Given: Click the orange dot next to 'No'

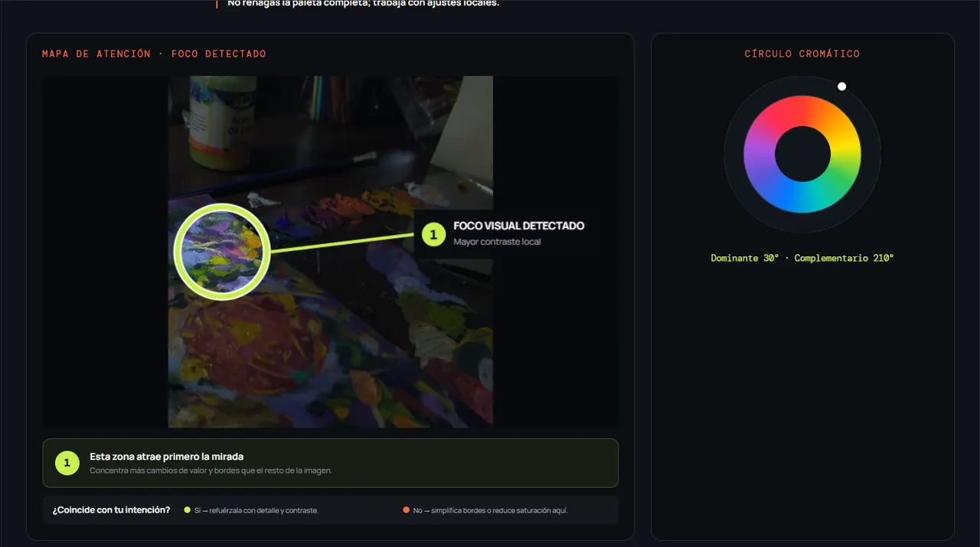Looking at the screenshot, I should tap(406, 510).
